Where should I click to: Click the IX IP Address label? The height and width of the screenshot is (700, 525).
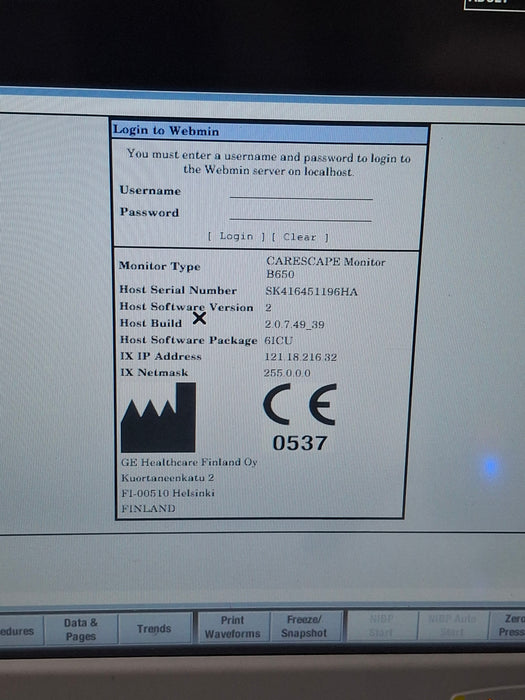click(x=161, y=356)
